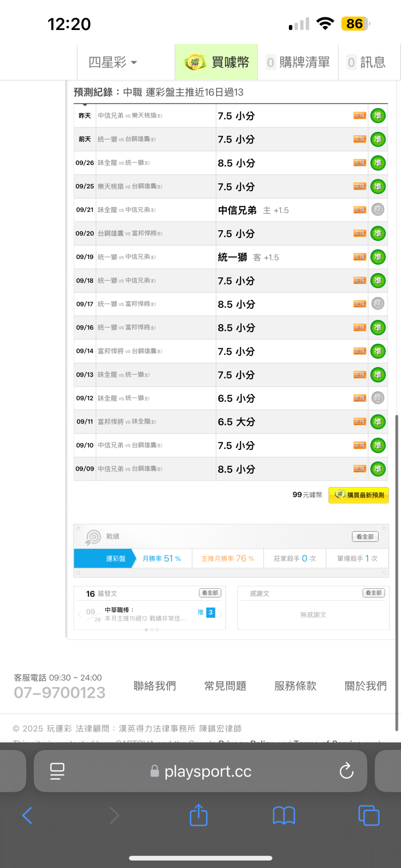Click 6.5 大分 prediction in 09/11 row
401x868 pixels.
pos(237,422)
